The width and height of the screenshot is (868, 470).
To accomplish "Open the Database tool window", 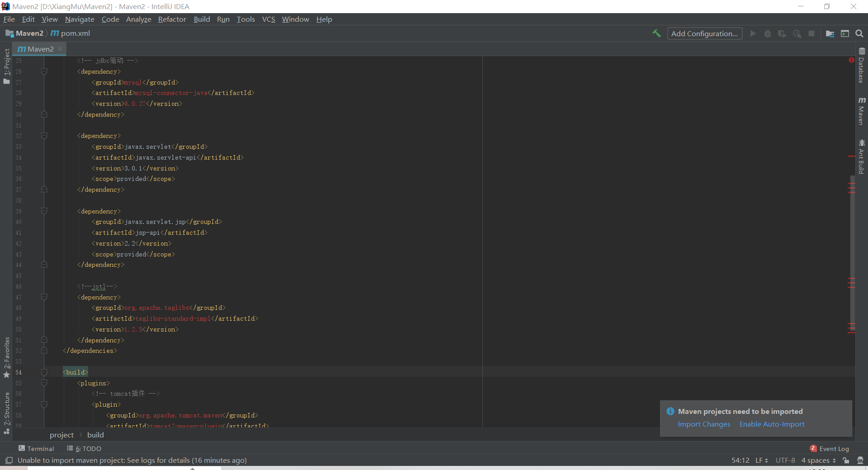I will pyautogui.click(x=861, y=66).
